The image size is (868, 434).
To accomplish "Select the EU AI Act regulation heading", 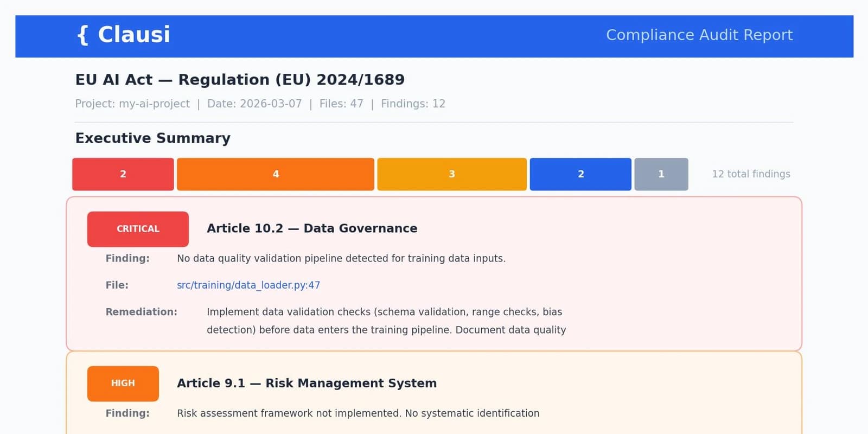I will point(240,80).
